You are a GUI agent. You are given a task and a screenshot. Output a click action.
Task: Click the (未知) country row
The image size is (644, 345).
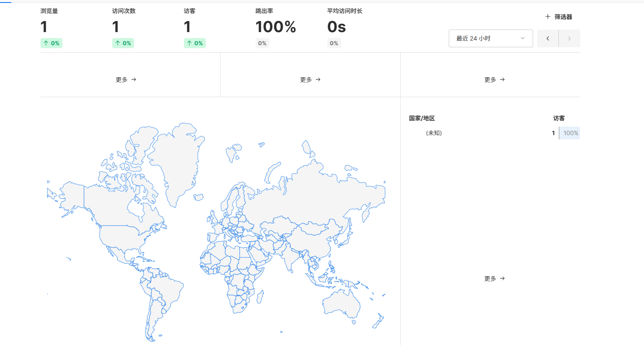tap(494, 133)
